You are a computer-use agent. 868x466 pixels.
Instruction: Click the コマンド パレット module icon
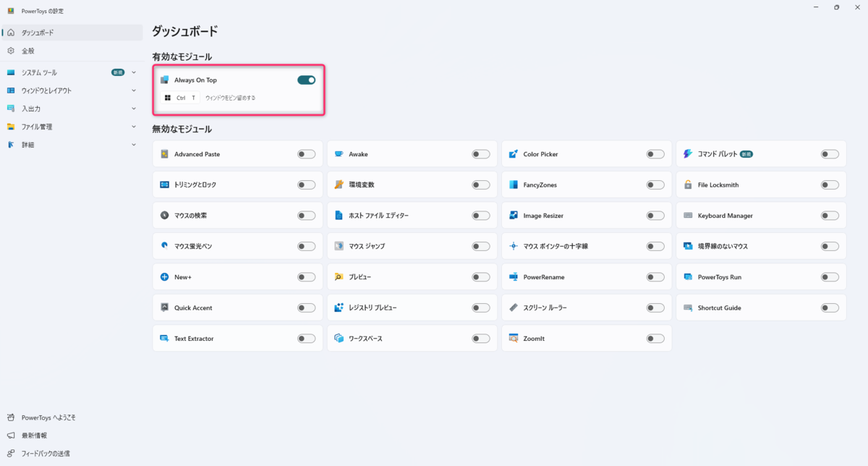688,154
